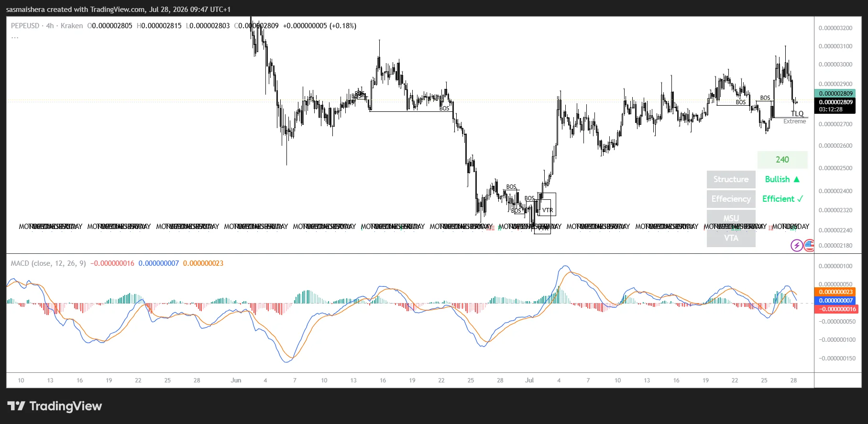The image size is (868, 424).
Task: Select the green 240 timeframe cell
Action: (782, 160)
